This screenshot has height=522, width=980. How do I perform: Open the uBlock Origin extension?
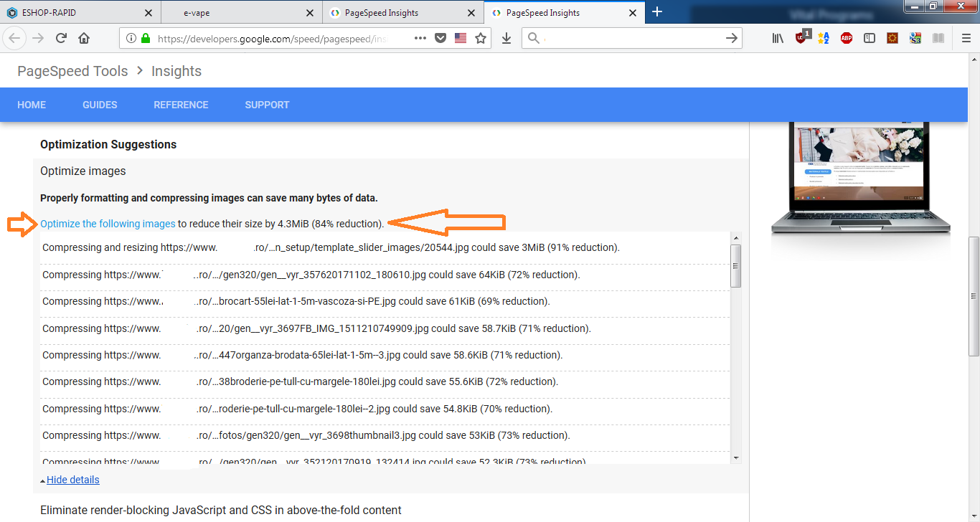[x=802, y=37]
